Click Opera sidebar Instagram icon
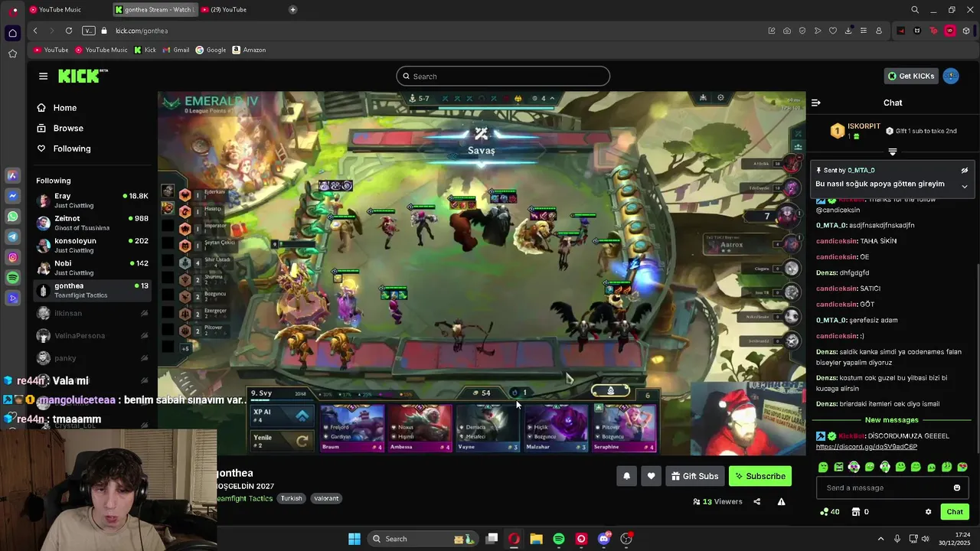The height and width of the screenshot is (551, 980). [x=12, y=258]
